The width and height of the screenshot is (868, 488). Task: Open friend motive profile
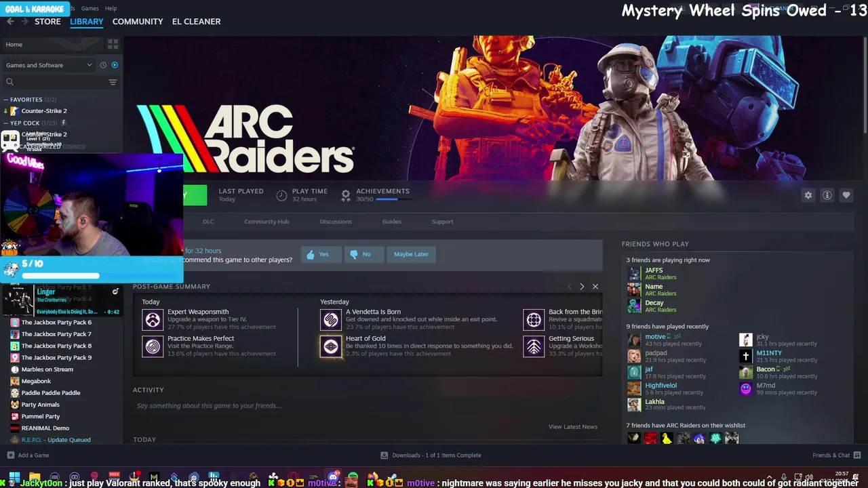point(655,337)
